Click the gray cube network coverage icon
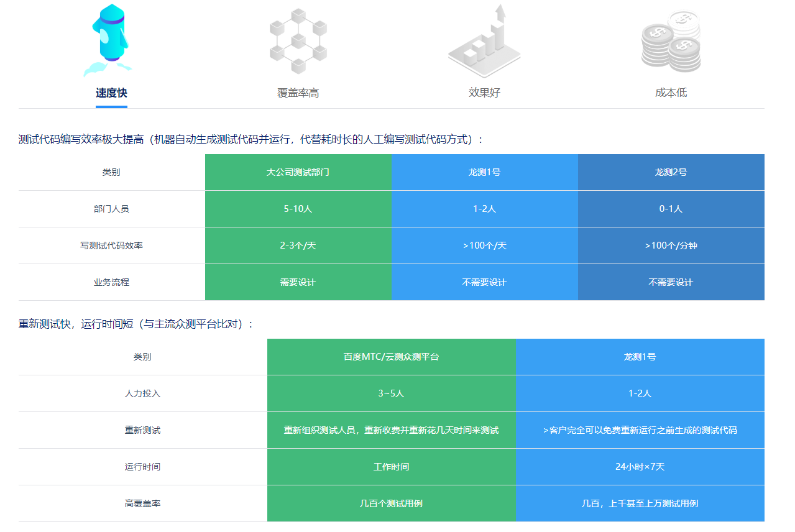The height and width of the screenshot is (532, 795). pyautogui.click(x=298, y=40)
